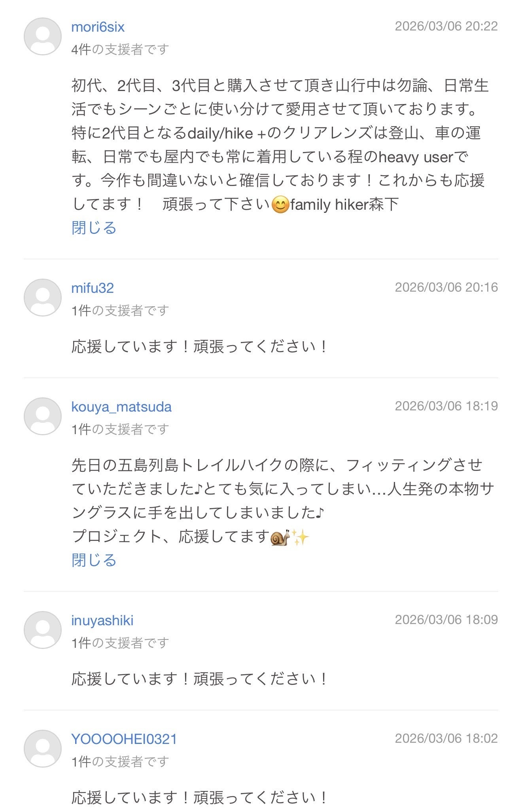Click YOOOOHEI0321's avatar icon

coord(43,749)
